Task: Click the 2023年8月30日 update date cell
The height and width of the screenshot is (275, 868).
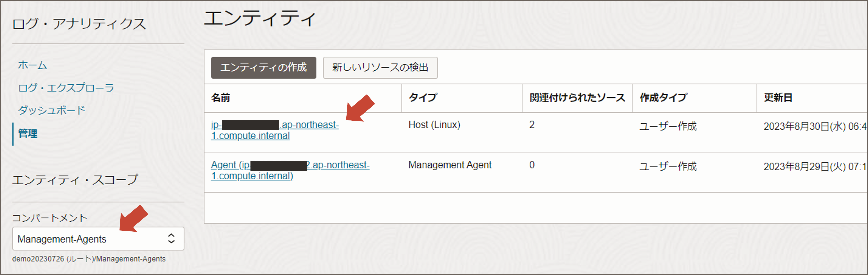Action: coord(814,127)
